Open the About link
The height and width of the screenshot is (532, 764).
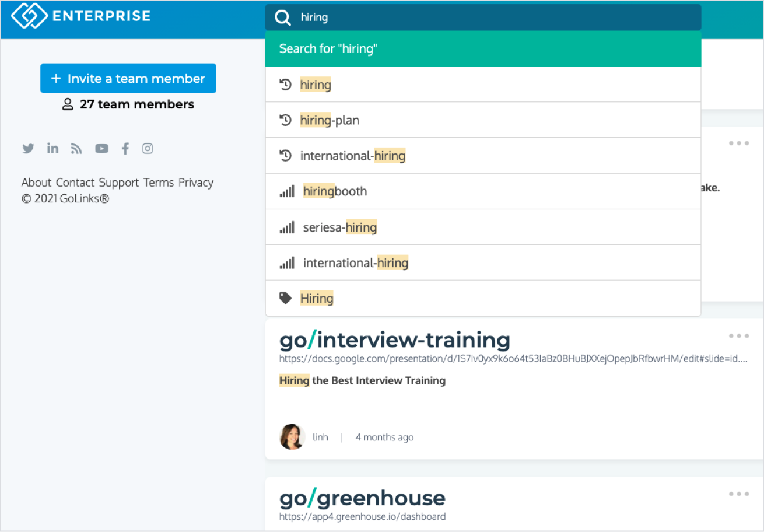[x=36, y=183]
